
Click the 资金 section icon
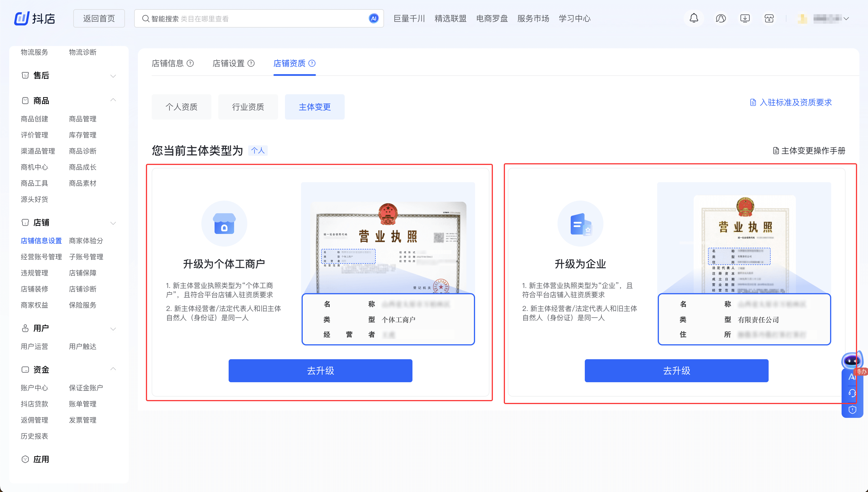coord(25,370)
